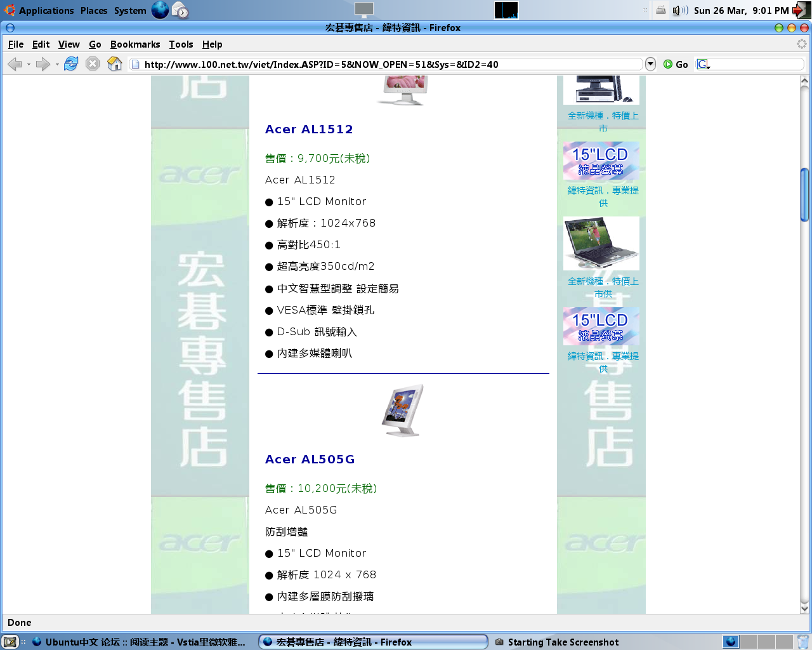Viewport: 812px width, 650px height.
Task: Click the scroll up arrow of the scrollbar
Action: click(x=804, y=81)
